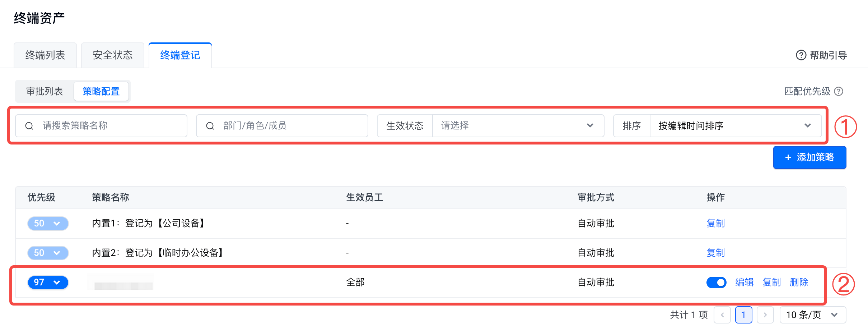Switch to the 审批列表 sub-tab

point(45,91)
